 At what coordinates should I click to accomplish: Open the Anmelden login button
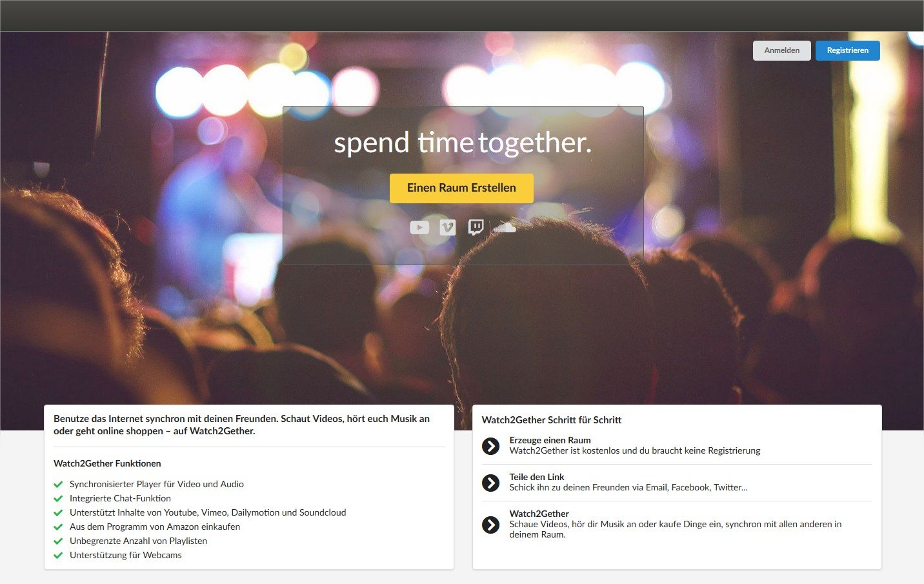(x=782, y=50)
